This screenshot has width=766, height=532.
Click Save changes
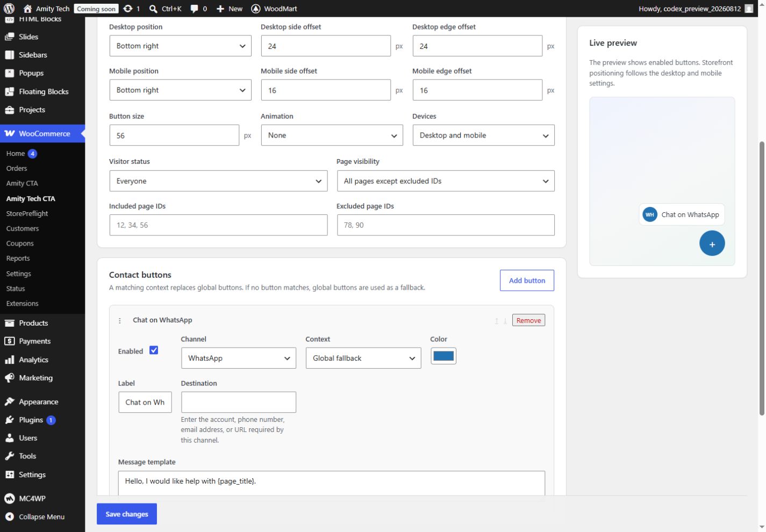pyautogui.click(x=127, y=514)
